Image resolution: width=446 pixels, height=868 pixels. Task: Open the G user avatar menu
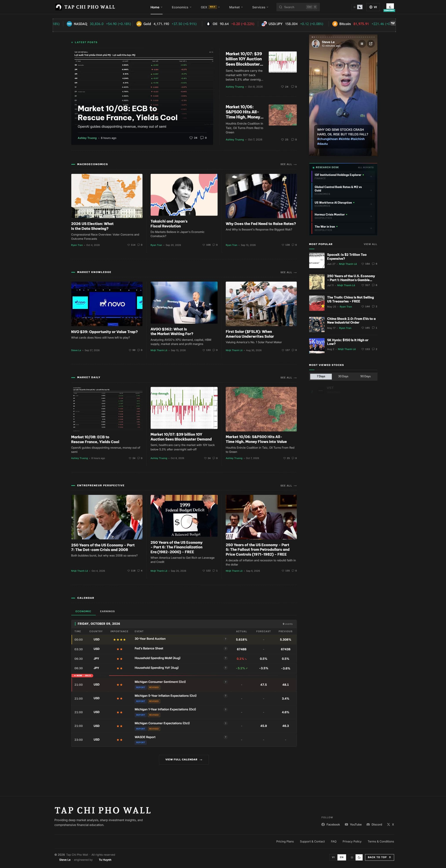click(390, 7)
